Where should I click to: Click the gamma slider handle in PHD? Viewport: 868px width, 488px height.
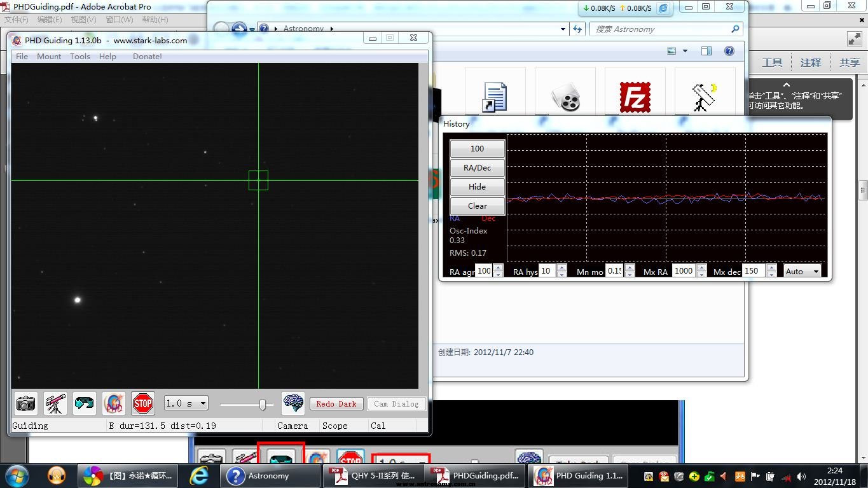click(262, 404)
